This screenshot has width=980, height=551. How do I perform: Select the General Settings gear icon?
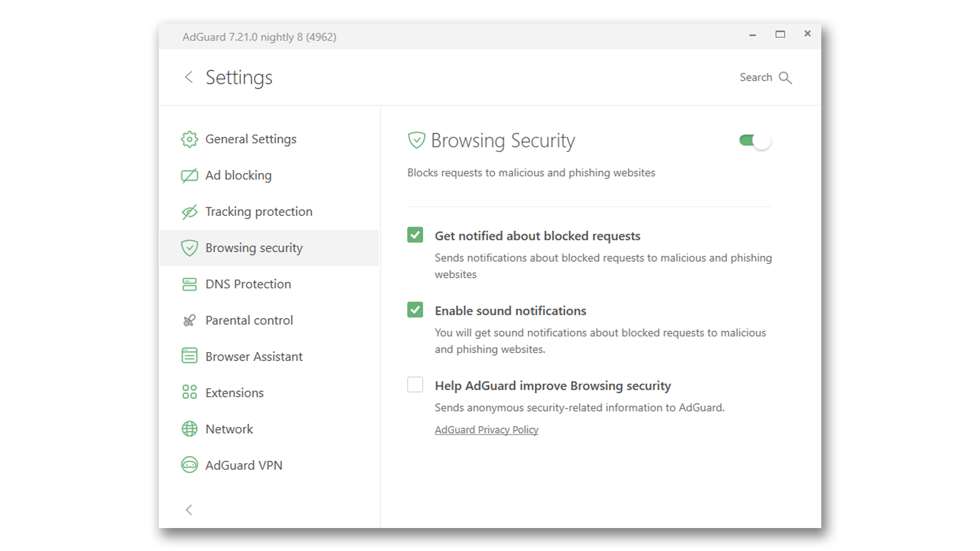click(189, 139)
